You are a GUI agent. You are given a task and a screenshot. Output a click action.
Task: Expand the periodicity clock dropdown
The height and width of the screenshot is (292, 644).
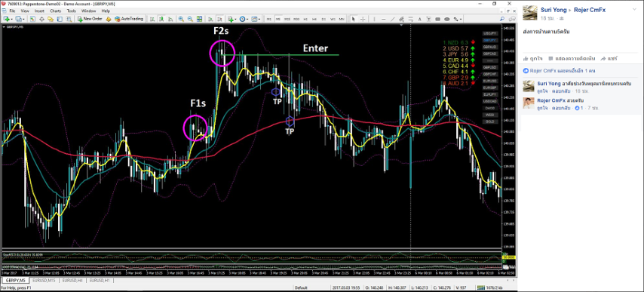(247, 19)
